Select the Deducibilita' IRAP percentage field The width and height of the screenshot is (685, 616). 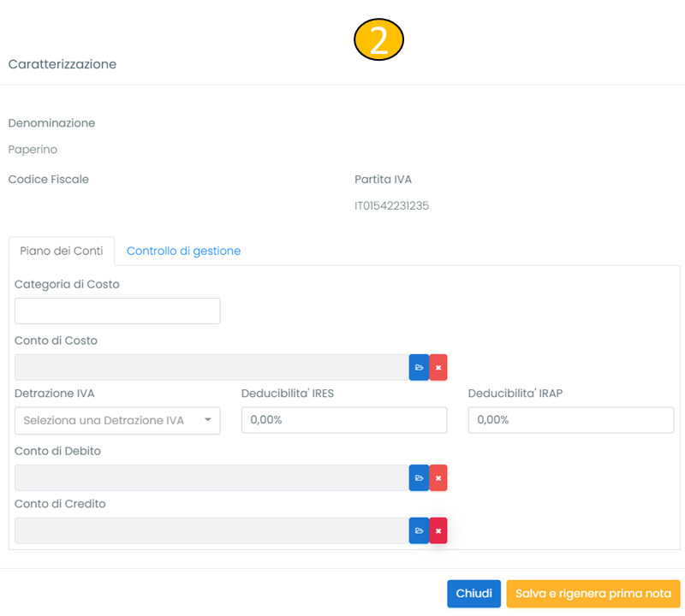[570, 420]
